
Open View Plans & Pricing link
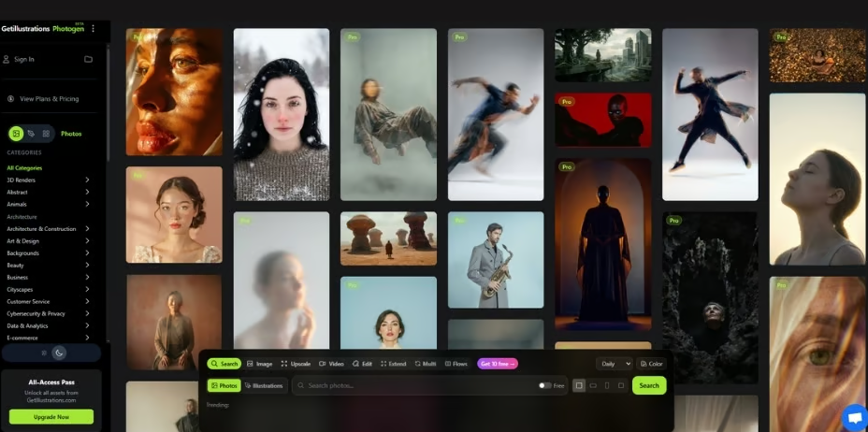point(50,99)
